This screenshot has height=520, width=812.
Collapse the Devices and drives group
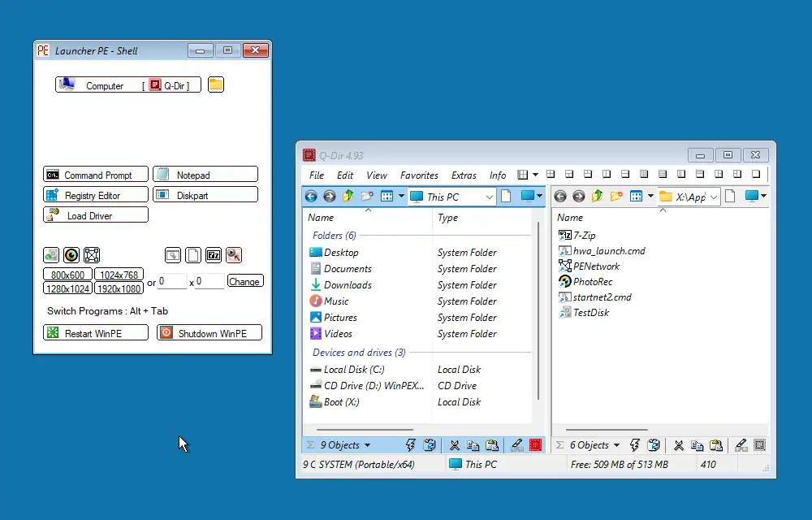358,353
